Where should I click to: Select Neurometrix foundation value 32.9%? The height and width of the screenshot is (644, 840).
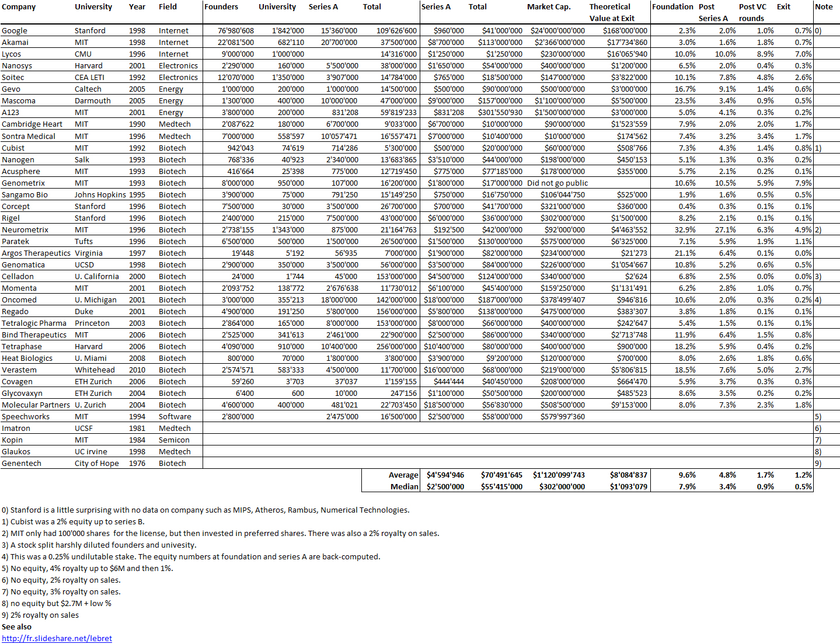[685, 229]
